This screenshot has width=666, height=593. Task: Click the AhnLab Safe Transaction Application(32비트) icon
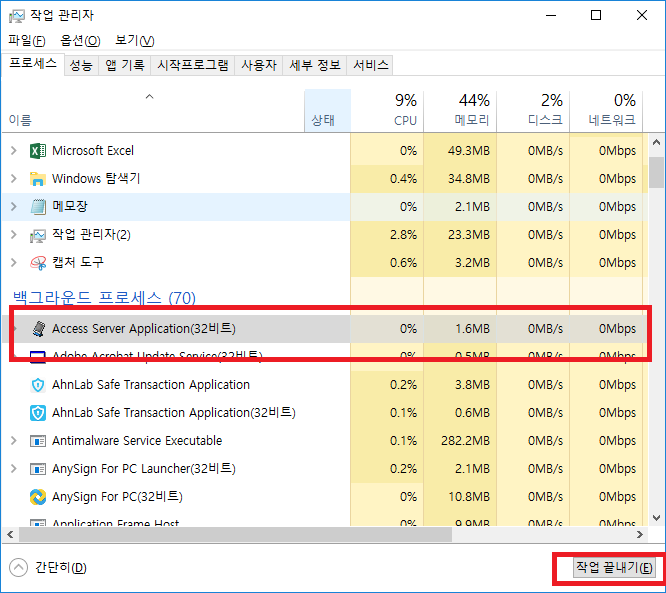coord(38,413)
